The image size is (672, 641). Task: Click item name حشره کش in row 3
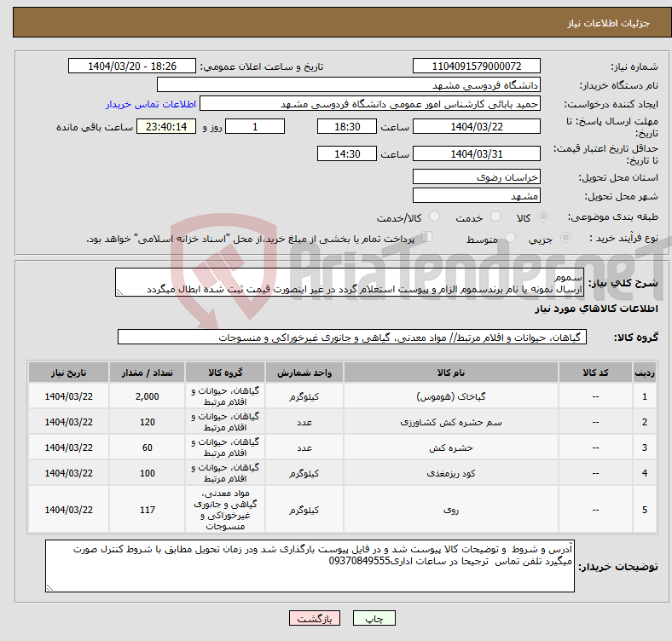click(451, 448)
